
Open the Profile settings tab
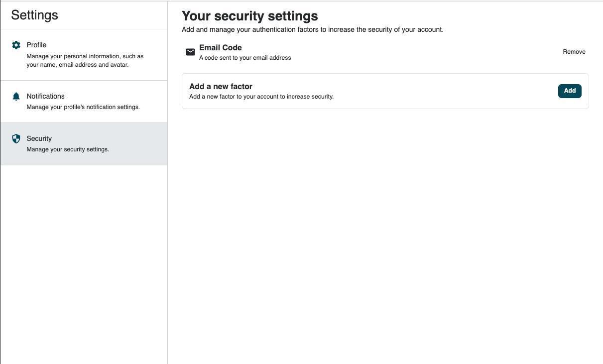[x=36, y=45]
